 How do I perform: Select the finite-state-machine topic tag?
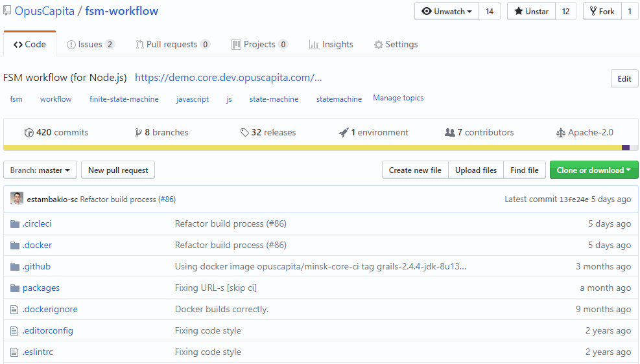point(124,99)
